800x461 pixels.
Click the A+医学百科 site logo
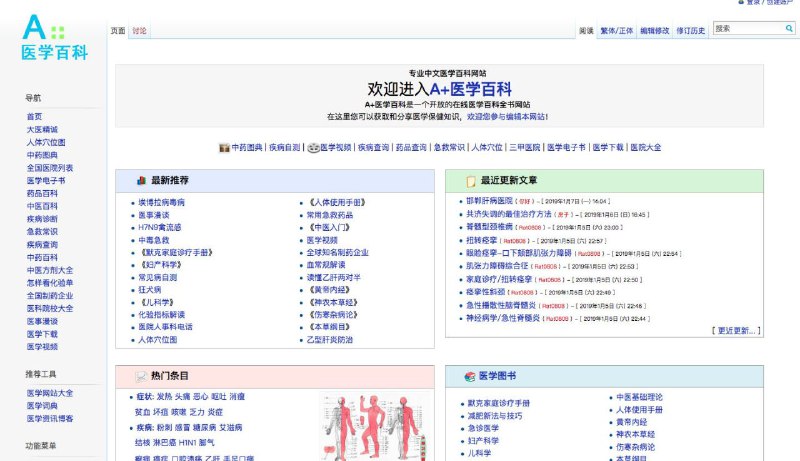click(55, 37)
